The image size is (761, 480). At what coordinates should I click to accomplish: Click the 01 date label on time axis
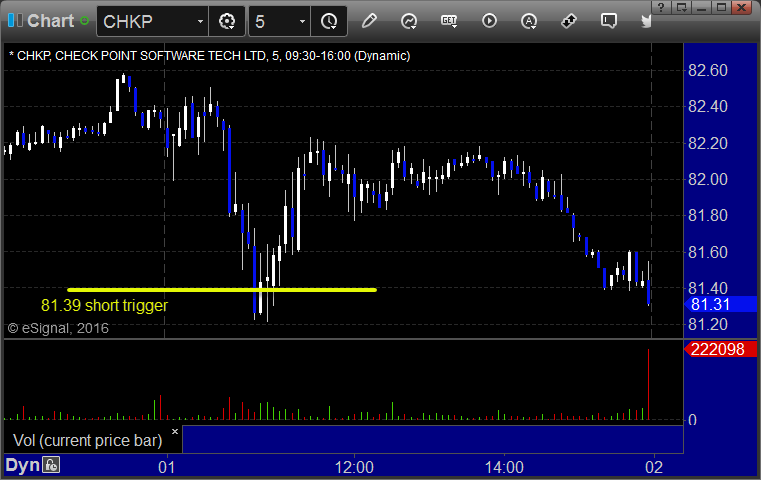(x=166, y=467)
